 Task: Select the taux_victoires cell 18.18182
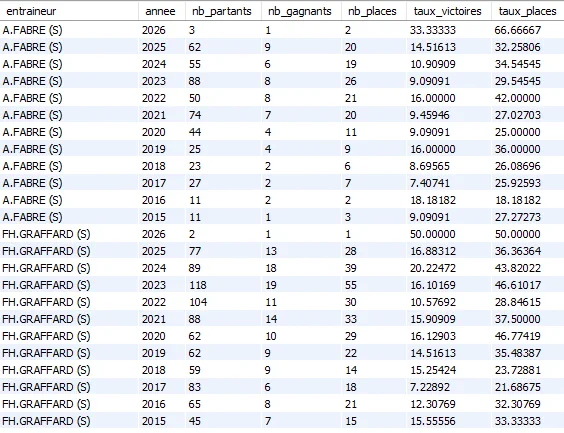click(x=449, y=200)
